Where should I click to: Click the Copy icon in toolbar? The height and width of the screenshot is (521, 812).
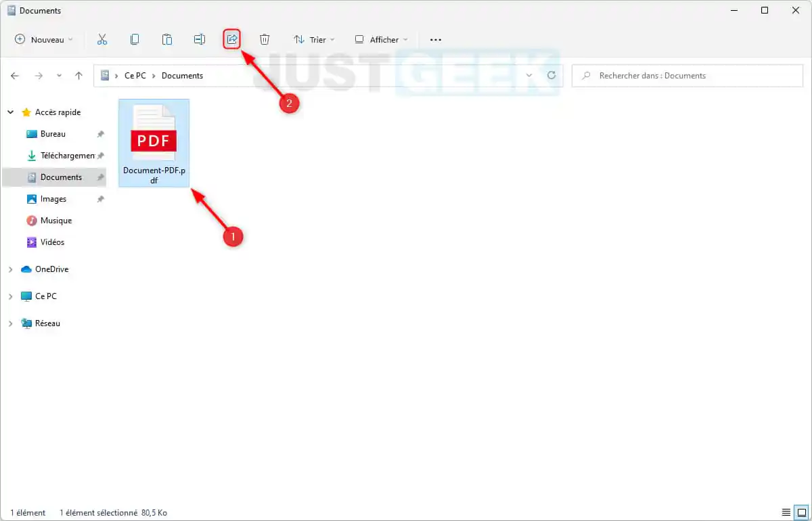point(135,39)
